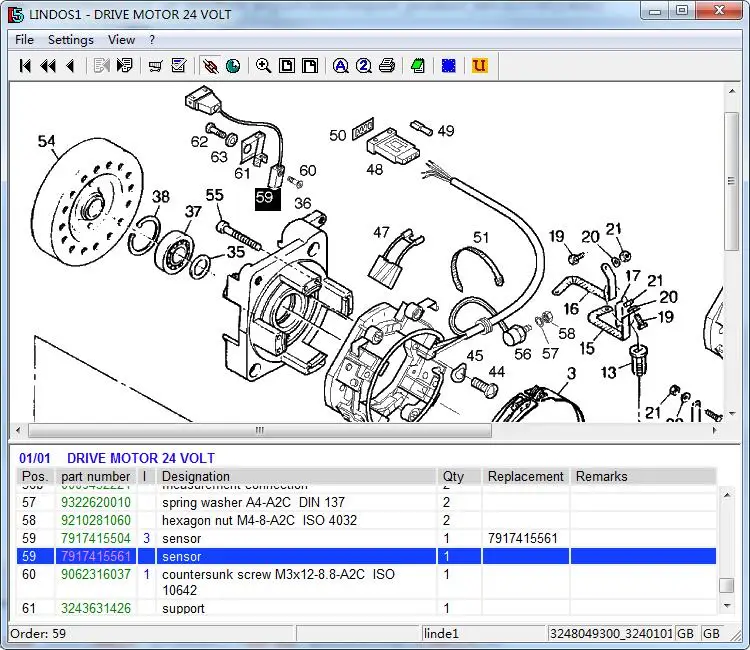Click the green book icon
750x650 pixels.
[x=418, y=66]
